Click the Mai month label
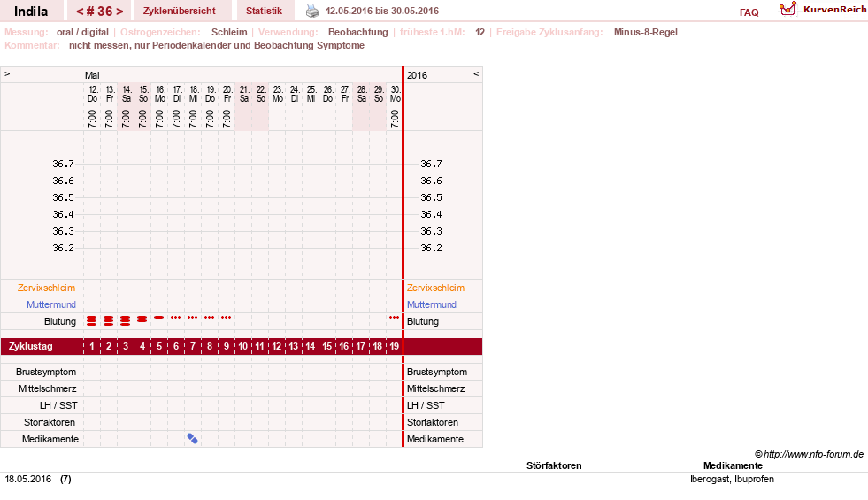 tap(92, 75)
